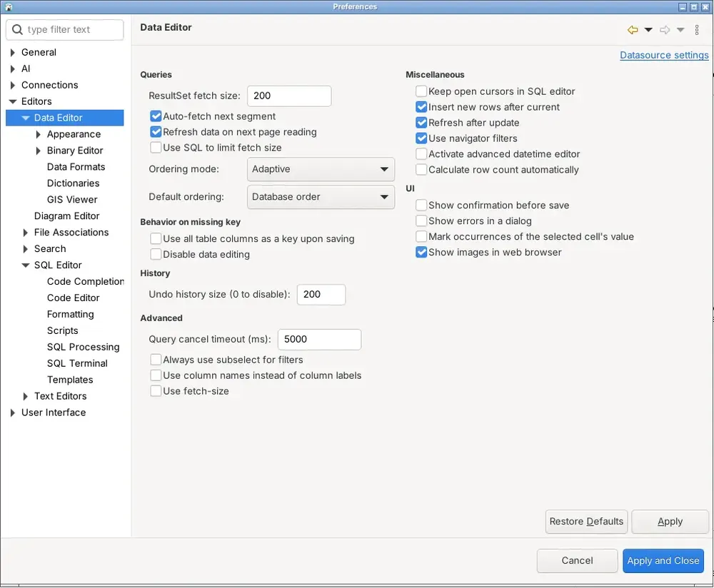Enable Mark occurrences of selected cell's value
Screen dimensions: 714x588
click(x=421, y=237)
